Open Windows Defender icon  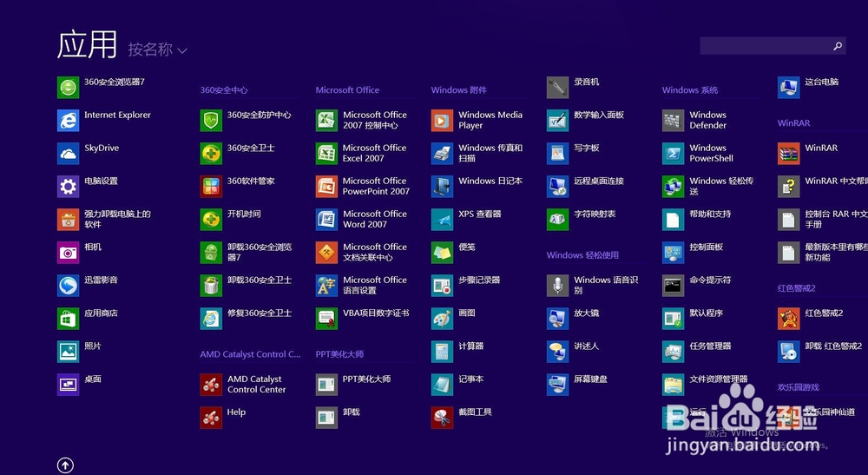pyautogui.click(x=674, y=120)
